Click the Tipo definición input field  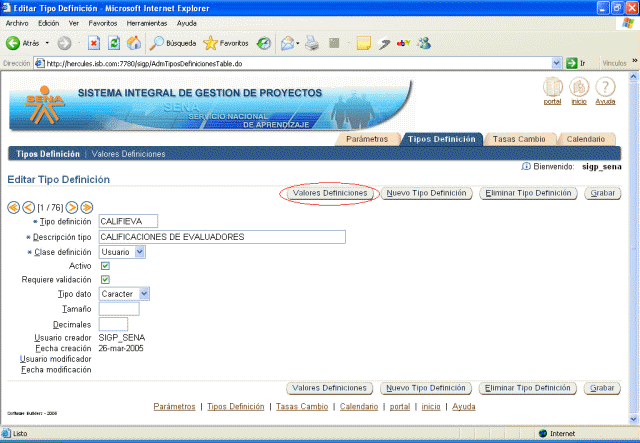point(128,221)
